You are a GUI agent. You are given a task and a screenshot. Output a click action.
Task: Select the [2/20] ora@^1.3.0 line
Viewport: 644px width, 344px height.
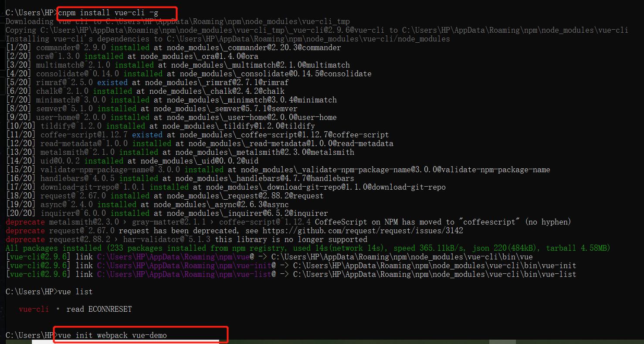point(132,56)
